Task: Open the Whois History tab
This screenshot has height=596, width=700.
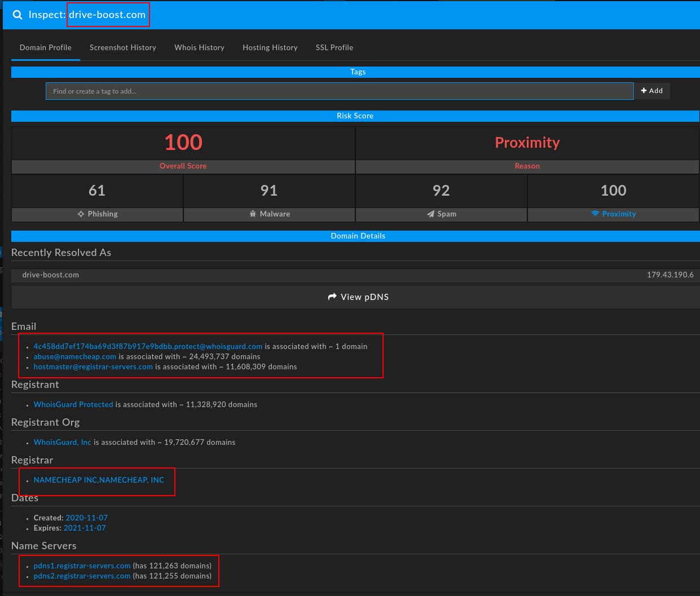Action: [199, 48]
